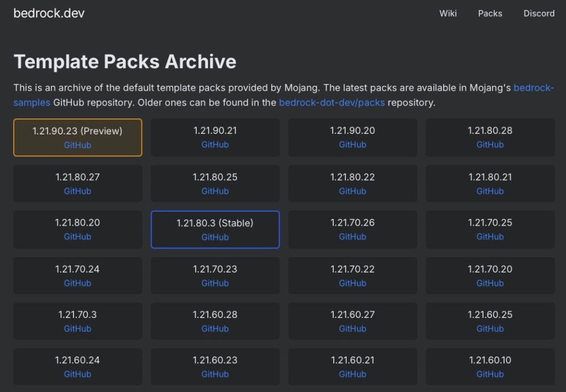The height and width of the screenshot is (392, 566).
Task: Open the bedrock.dev home logo link
Action: (49, 13)
